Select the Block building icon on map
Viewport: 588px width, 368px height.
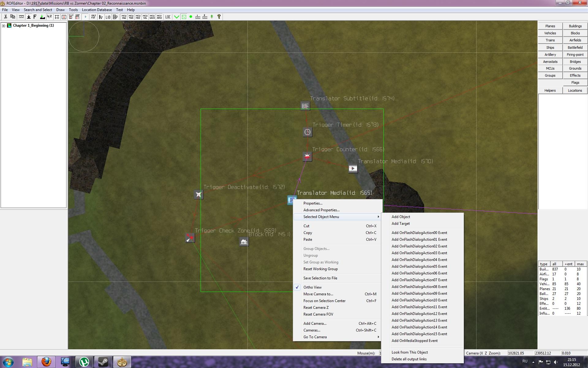(244, 242)
